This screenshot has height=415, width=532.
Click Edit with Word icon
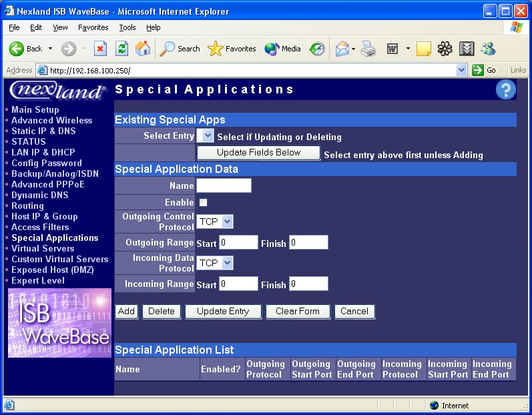click(x=392, y=49)
